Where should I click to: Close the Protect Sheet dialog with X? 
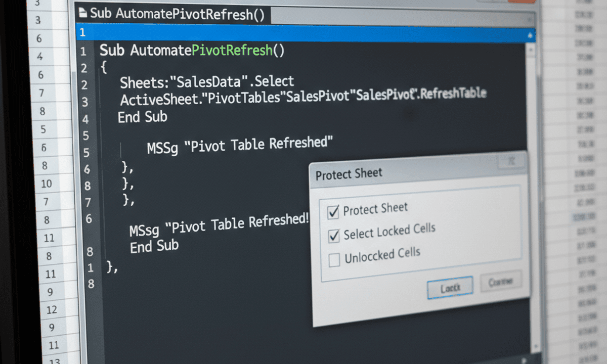(511, 161)
